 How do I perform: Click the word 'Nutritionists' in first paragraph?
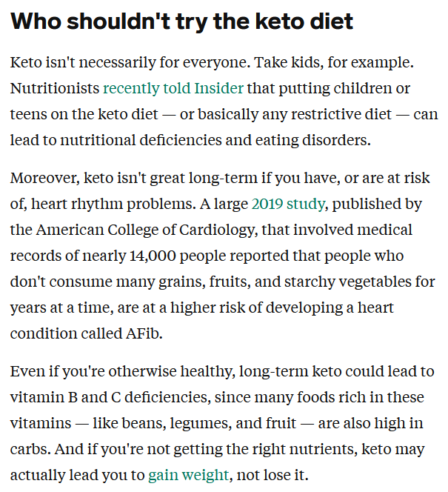click(x=55, y=88)
